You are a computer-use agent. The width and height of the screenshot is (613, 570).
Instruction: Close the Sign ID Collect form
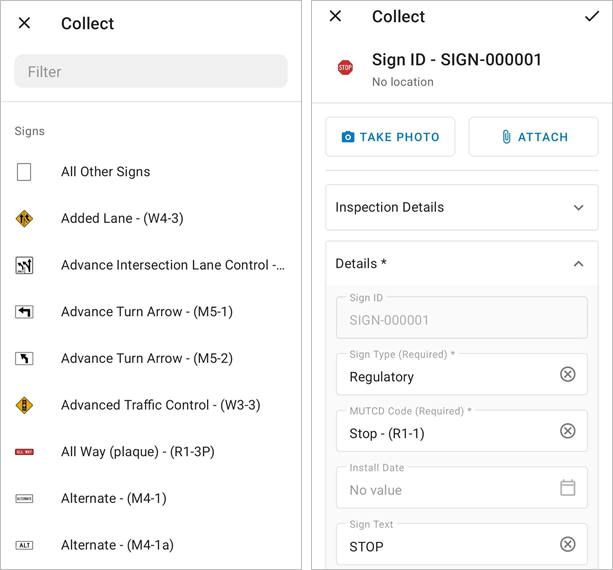(x=335, y=16)
